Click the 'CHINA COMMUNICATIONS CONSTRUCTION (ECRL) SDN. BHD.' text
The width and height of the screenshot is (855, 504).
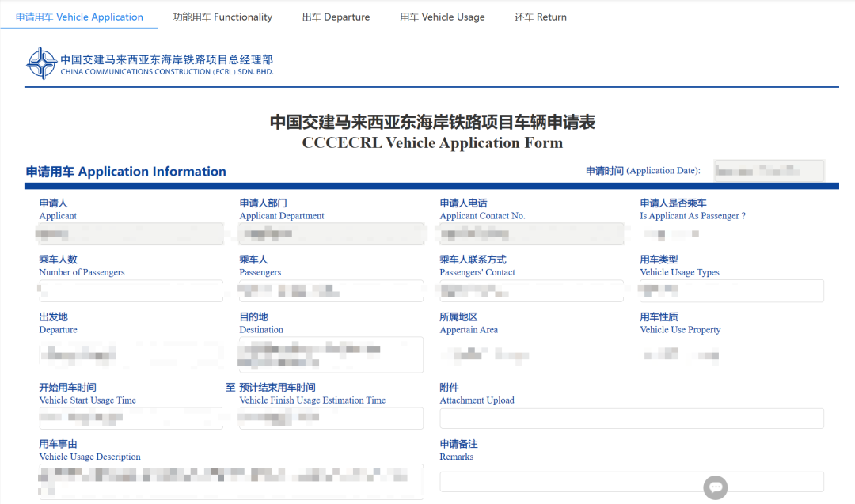coord(167,71)
